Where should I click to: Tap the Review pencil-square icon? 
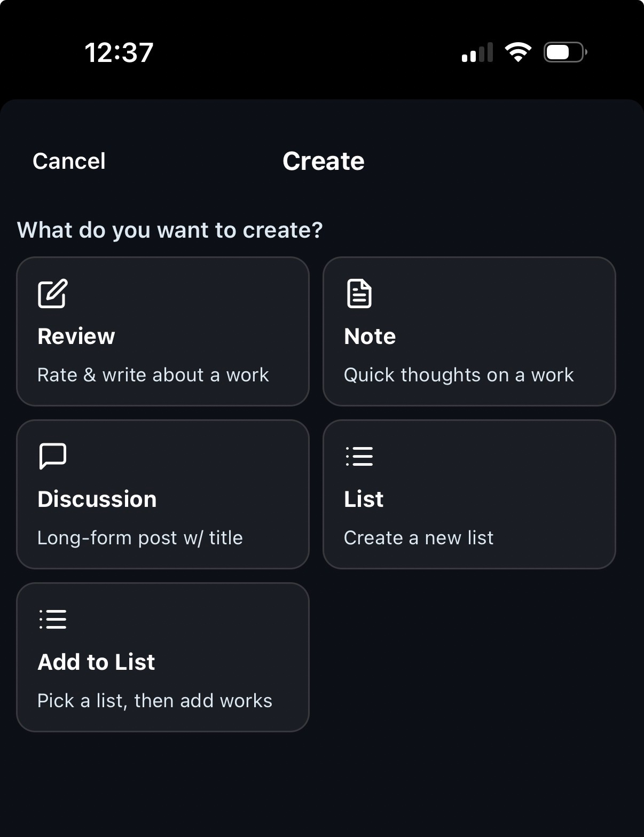pos(52,293)
